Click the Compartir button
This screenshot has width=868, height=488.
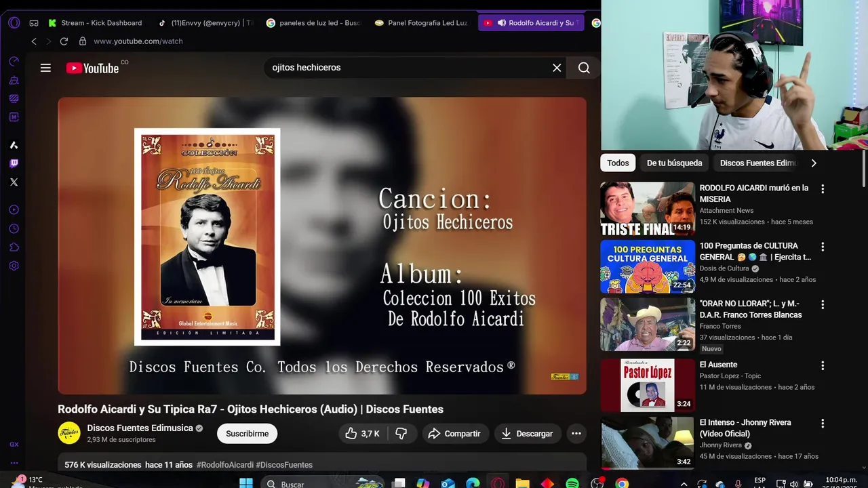tap(455, 434)
